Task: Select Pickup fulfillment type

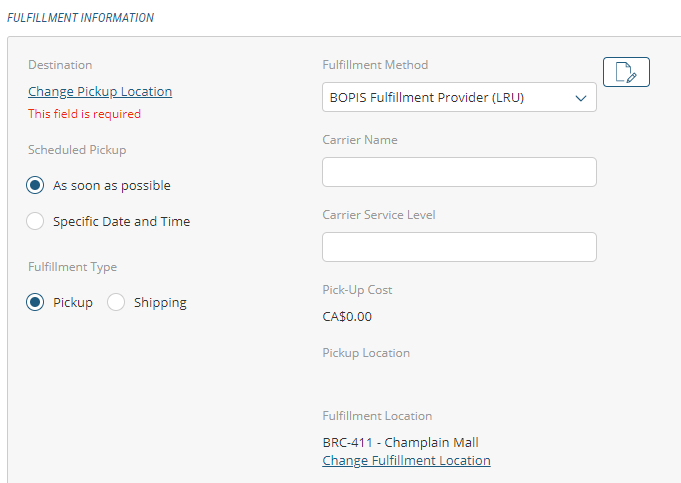Action: click(36, 302)
